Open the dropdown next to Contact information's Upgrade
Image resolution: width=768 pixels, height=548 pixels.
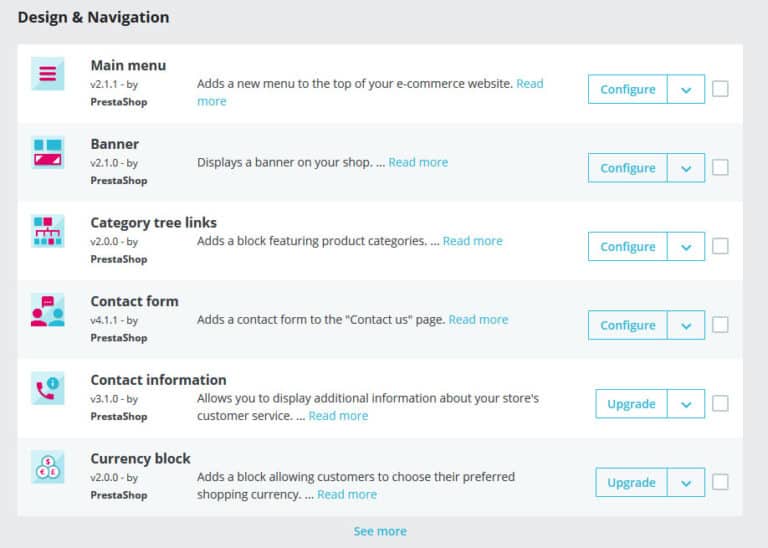click(686, 404)
